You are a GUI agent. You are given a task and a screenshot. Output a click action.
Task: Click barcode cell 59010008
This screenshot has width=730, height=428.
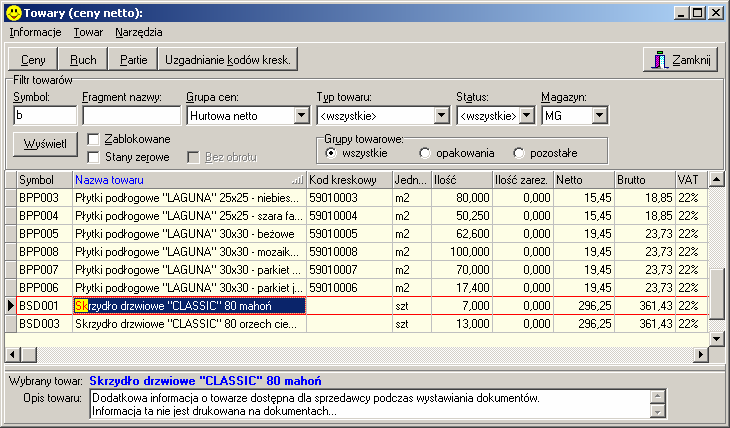pos(349,252)
